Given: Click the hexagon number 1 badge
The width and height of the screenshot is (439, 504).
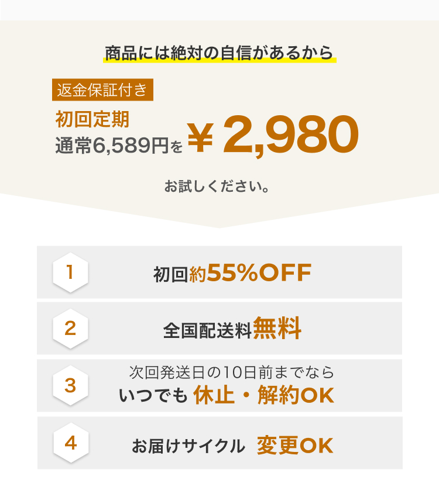Looking at the screenshot, I should pos(70,272).
